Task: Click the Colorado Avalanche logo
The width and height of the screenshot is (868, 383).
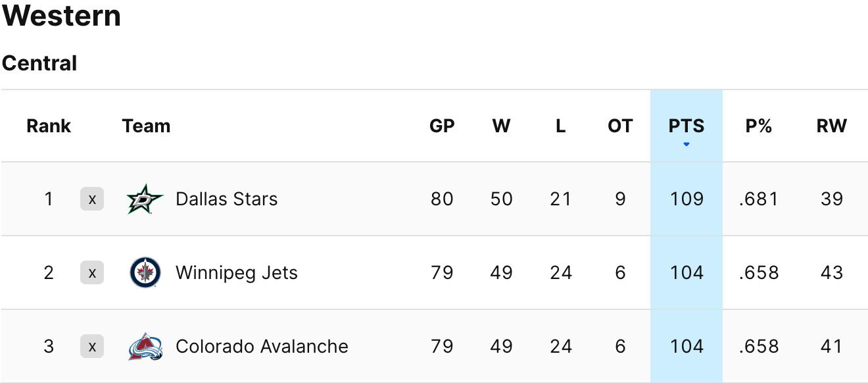Action: [x=145, y=346]
